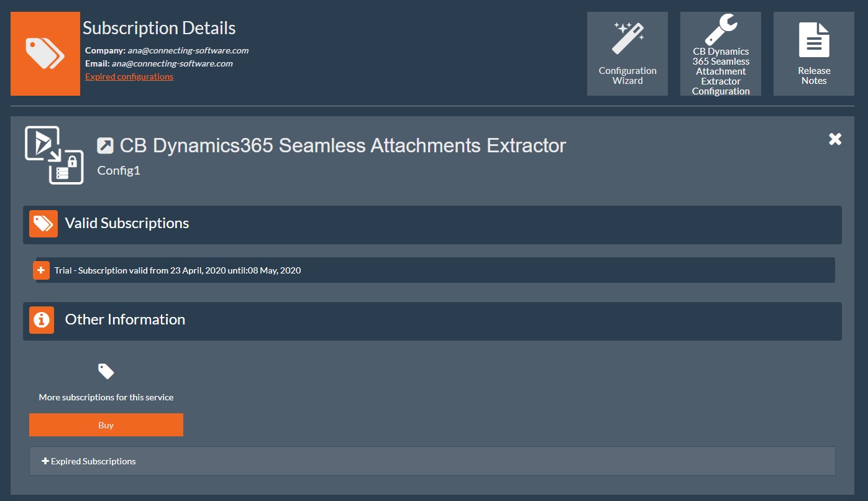Follow the Expired configurations link
The image size is (868, 501).
(x=129, y=76)
